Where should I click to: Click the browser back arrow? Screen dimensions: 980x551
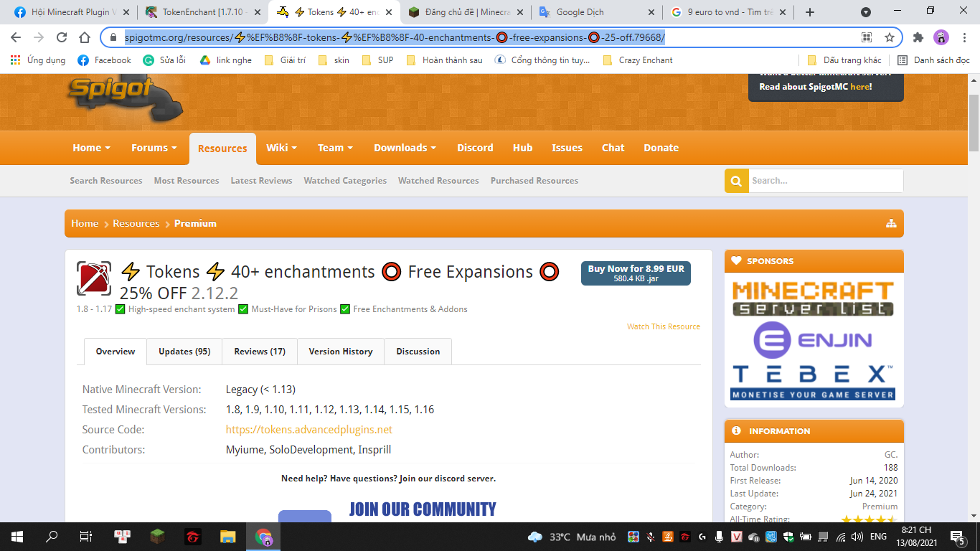pos(16,37)
